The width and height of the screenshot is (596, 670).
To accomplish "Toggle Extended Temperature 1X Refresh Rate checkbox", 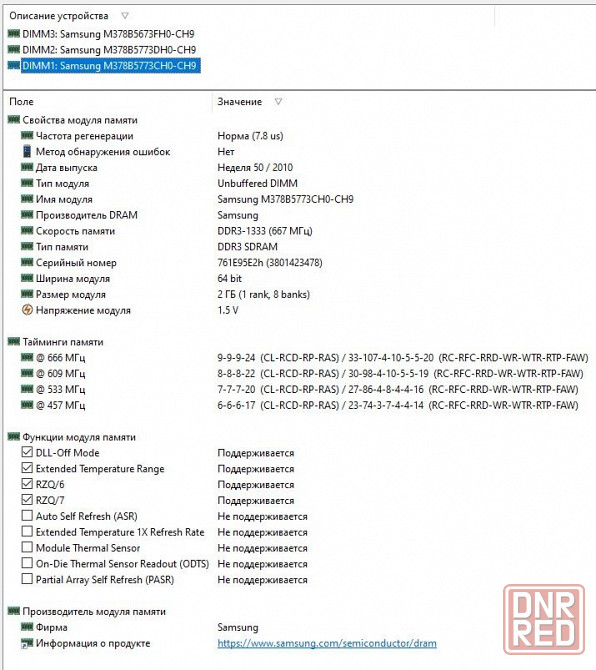I will point(27,531).
